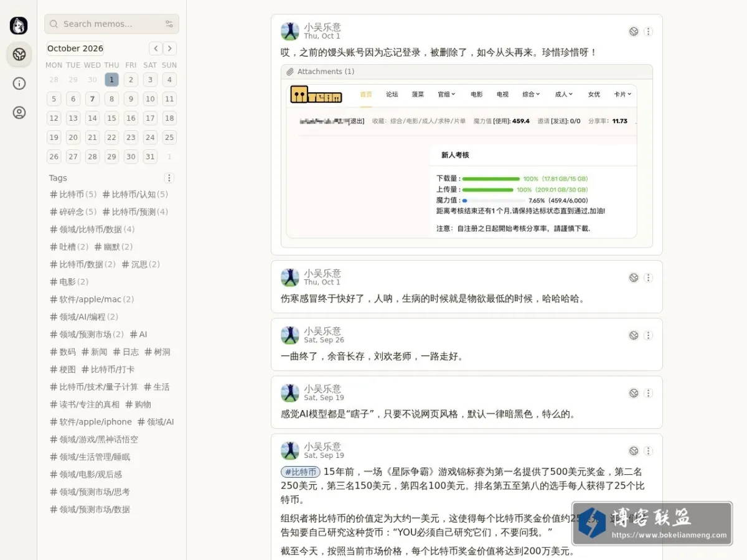
Task: Filter by tag 购物
Action: coord(138,404)
